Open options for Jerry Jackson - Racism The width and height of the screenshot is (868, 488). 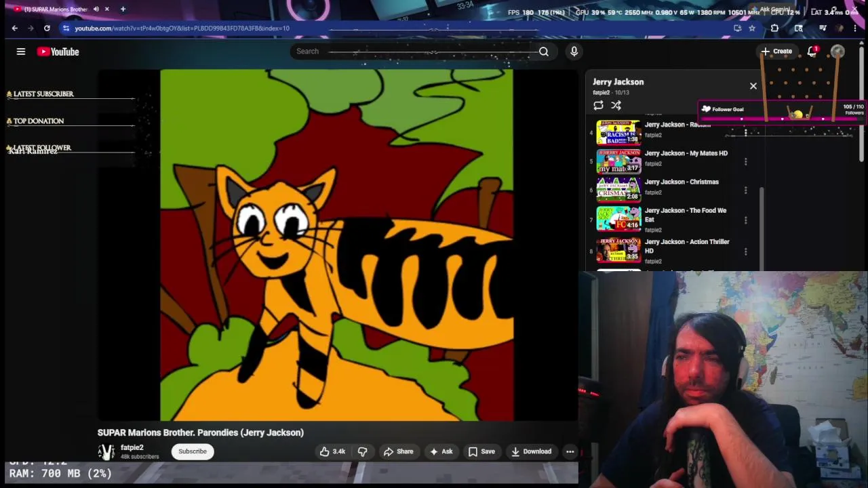745,132
